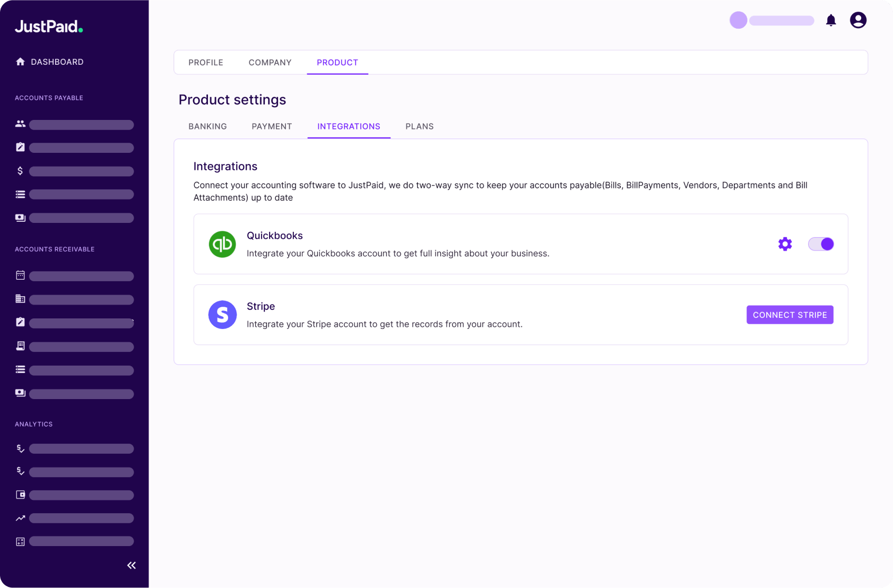Click the Connect Stripe button
The height and width of the screenshot is (588, 893).
point(790,315)
